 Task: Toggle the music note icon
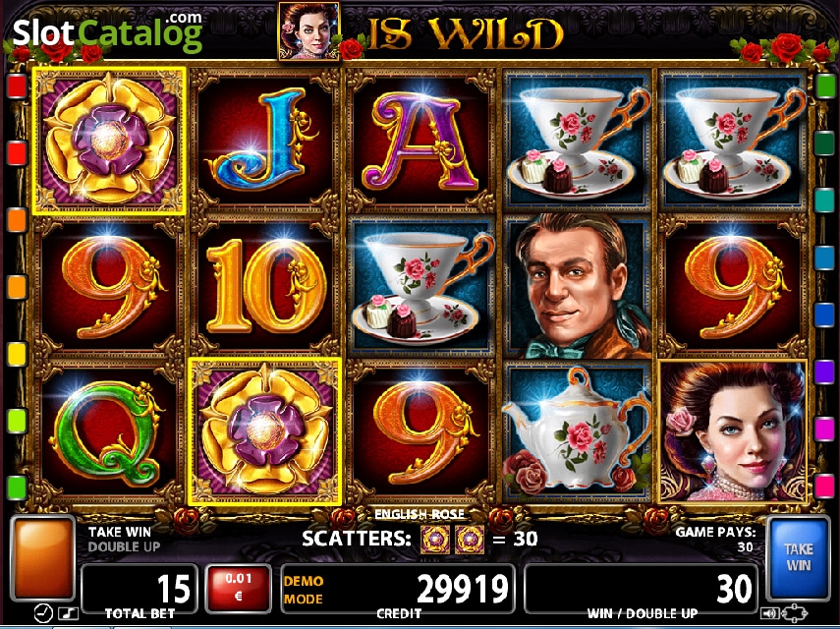pos(68,613)
